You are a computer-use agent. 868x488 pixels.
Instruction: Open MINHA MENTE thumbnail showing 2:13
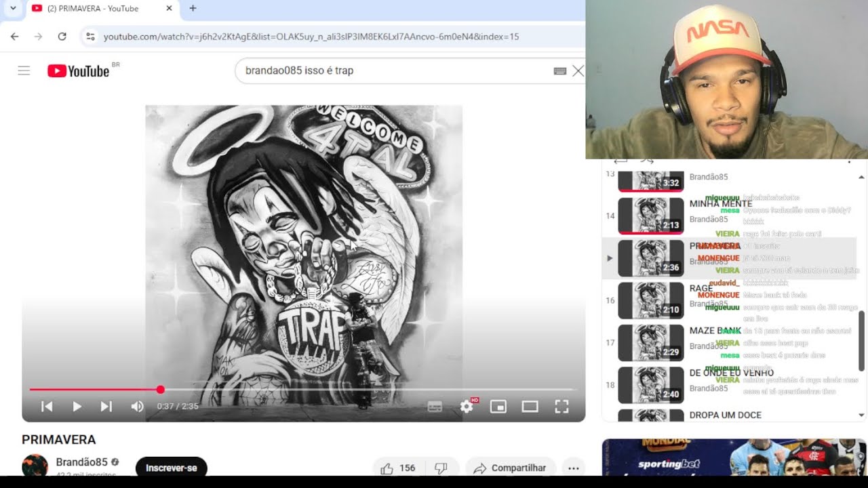(x=651, y=216)
